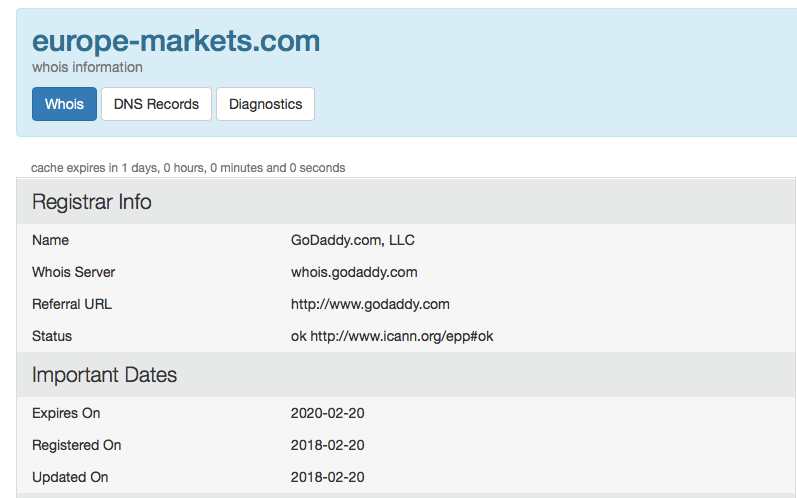This screenshot has width=797, height=498.
Task: Click the Expires On row label
Action: click(x=66, y=413)
